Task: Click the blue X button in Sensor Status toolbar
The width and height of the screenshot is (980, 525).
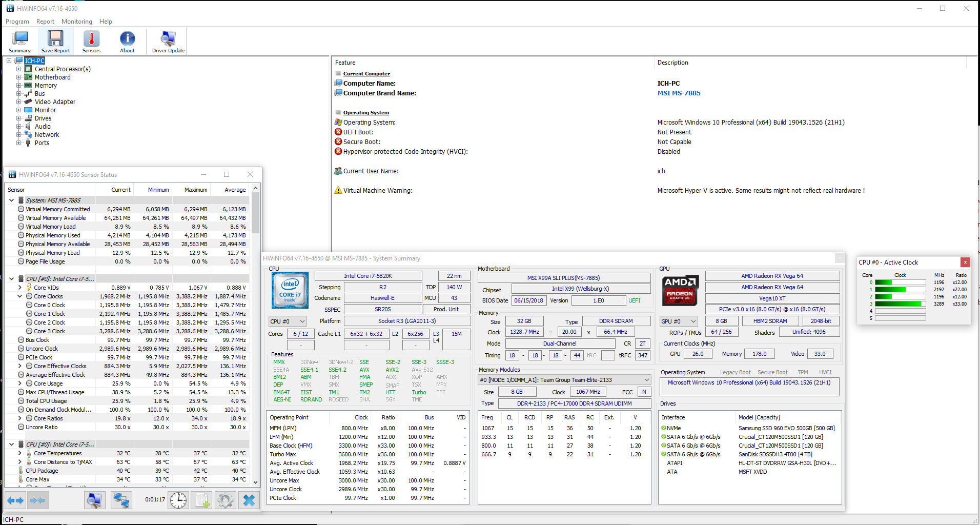Action: (x=249, y=500)
